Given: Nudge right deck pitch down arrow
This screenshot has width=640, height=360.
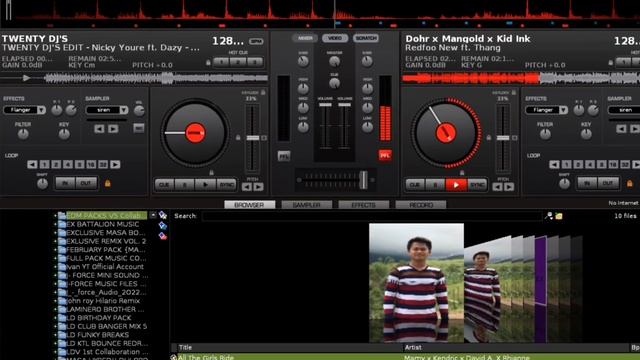Looking at the screenshot, I should point(497,187).
